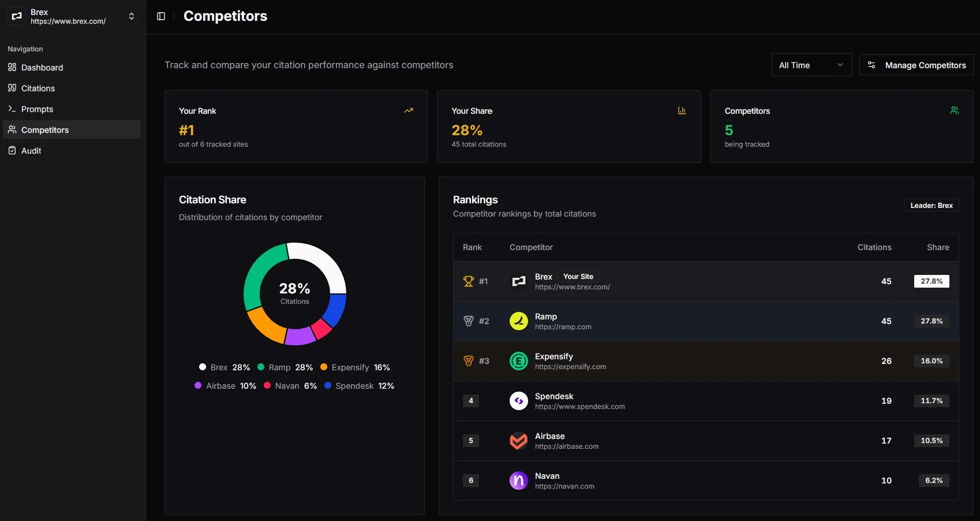Toggle the sidebar collapse control next to Competitors title
Screen dimensions: 980x521
pos(160,16)
